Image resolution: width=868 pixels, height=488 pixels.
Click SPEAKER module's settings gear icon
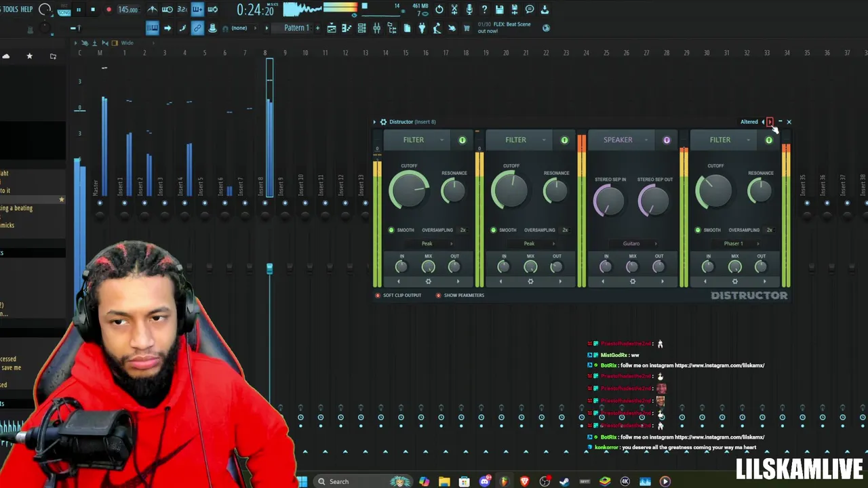pyautogui.click(x=633, y=281)
